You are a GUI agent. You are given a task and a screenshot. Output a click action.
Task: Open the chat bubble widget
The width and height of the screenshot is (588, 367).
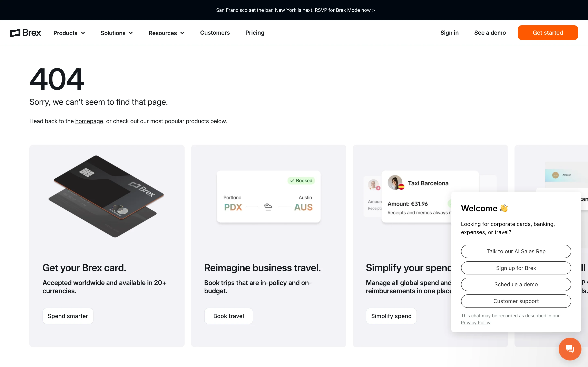(x=570, y=349)
